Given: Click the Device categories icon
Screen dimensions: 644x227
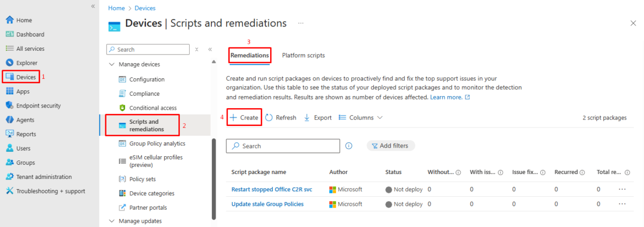Looking at the screenshot, I should point(122,193).
